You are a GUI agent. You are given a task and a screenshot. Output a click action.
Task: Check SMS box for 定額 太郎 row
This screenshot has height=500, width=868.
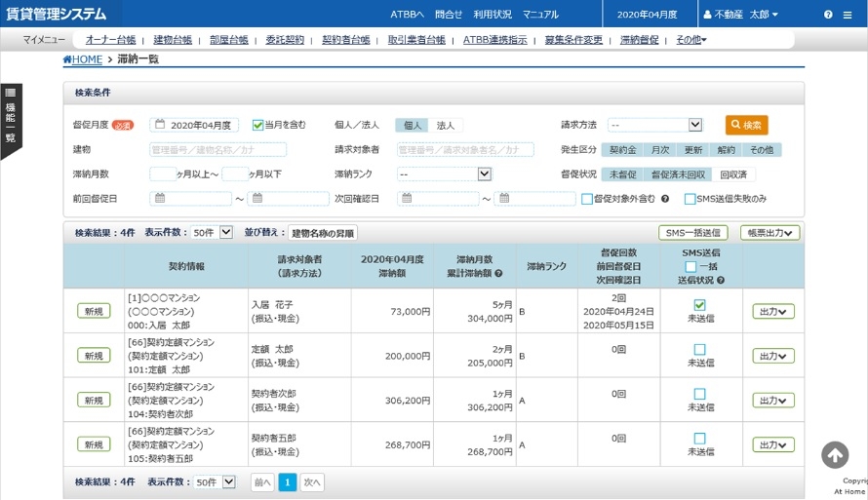coord(699,350)
